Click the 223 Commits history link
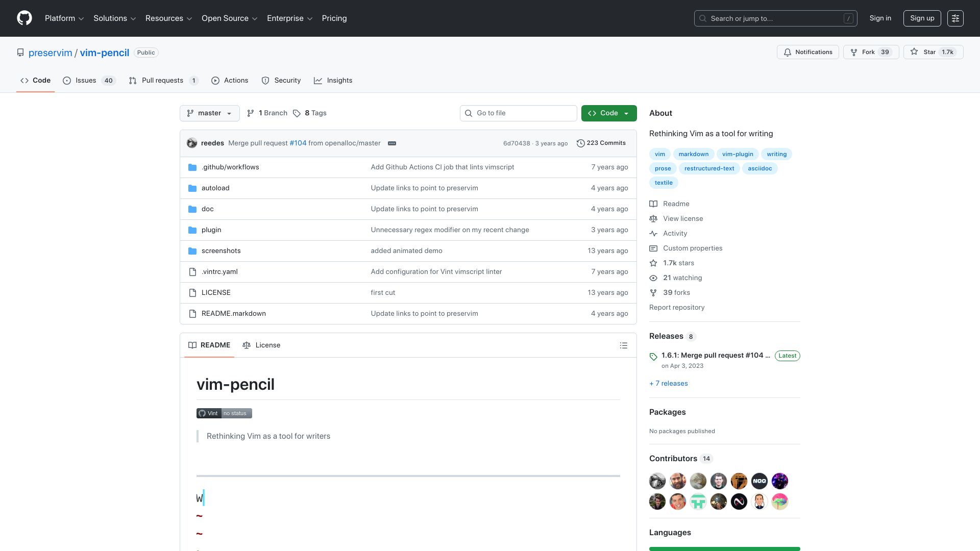This screenshot has width=980, height=551. coord(601,143)
